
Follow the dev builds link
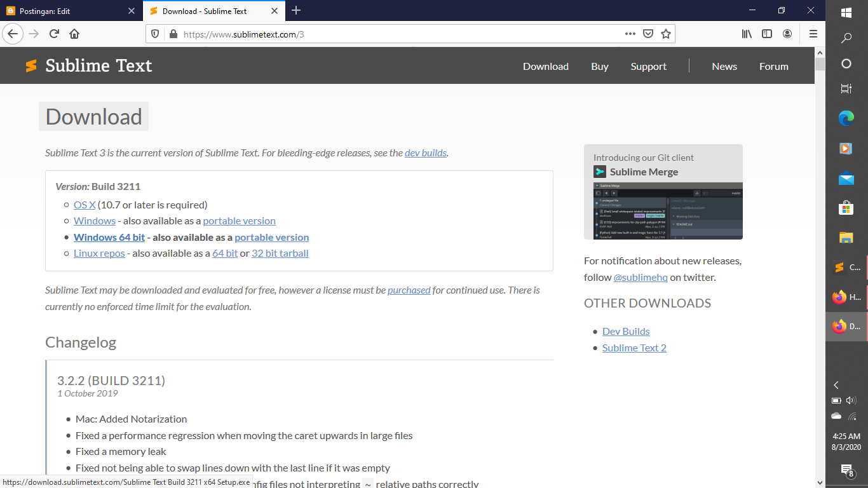click(425, 152)
